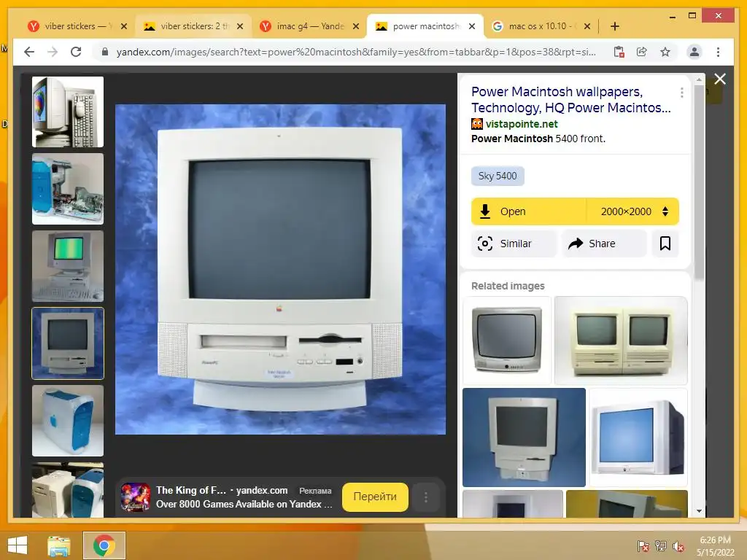Click the main Power Macintosh 5400 image

[x=281, y=269]
